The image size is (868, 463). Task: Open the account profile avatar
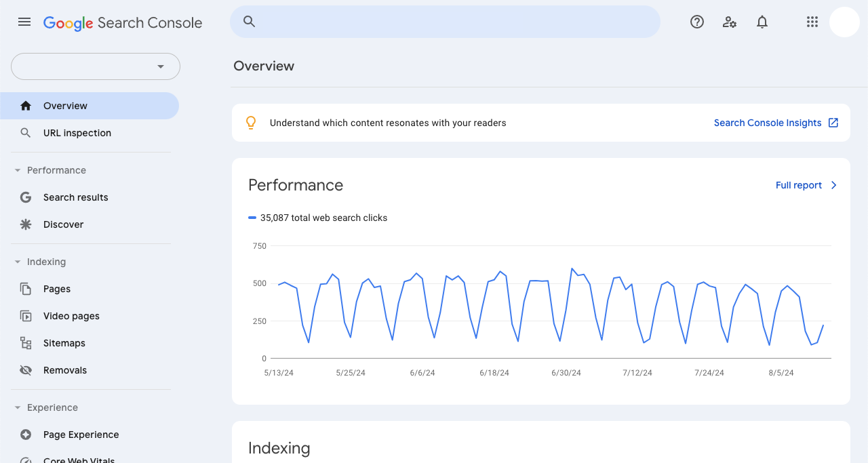[844, 22]
